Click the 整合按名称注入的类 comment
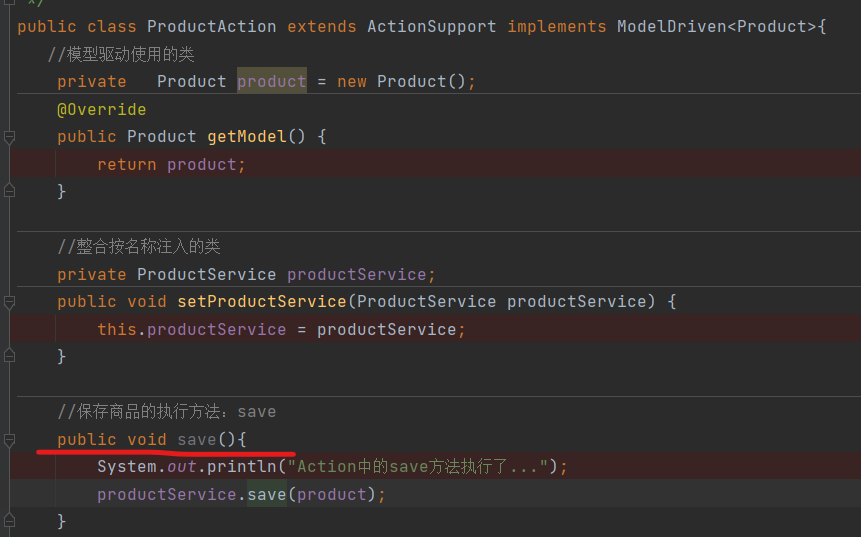This screenshot has width=861, height=537. tap(139, 246)
